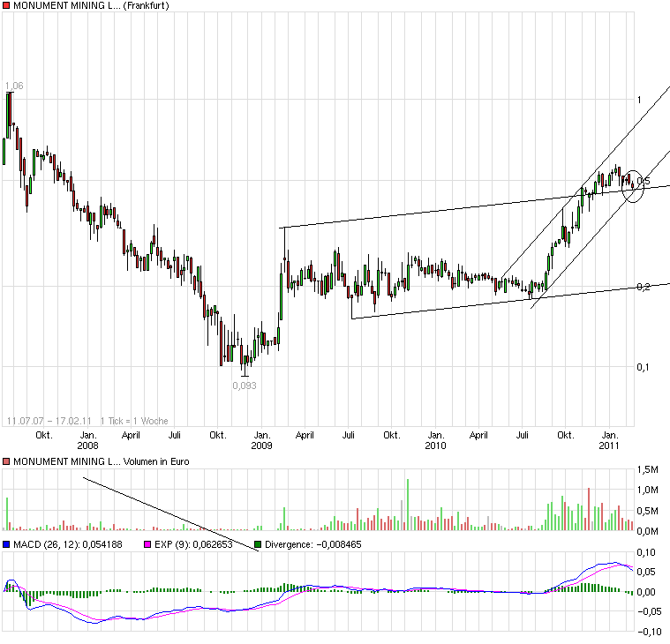
Task: Click the y-axis price label '0,2'
Action: pyautogui.click(x=644, y=287)
